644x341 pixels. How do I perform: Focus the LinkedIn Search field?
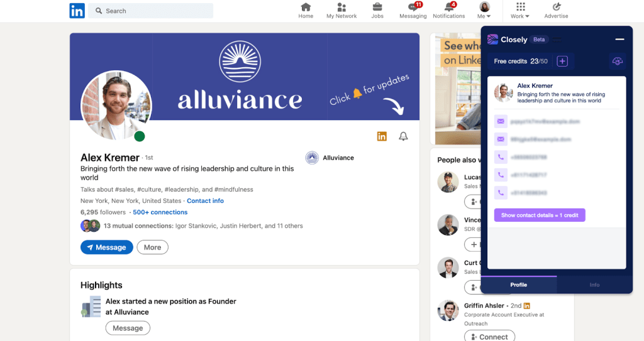pos(151,11)
